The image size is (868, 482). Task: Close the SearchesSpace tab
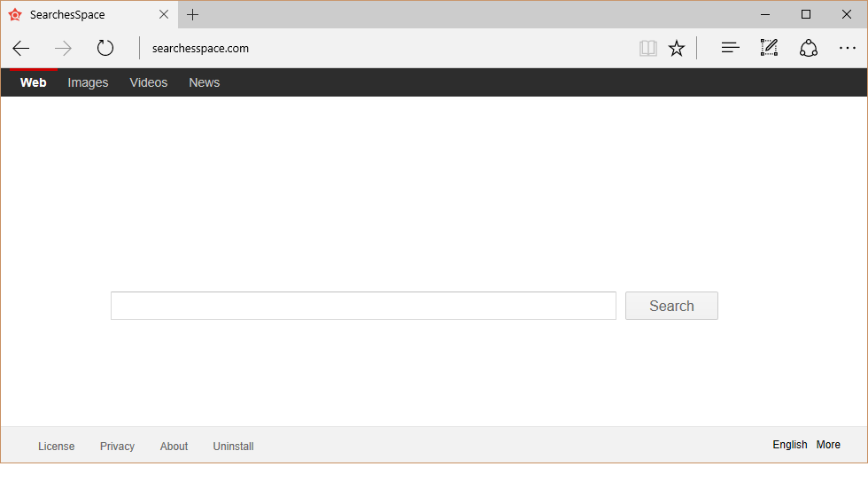pos(164,14)
